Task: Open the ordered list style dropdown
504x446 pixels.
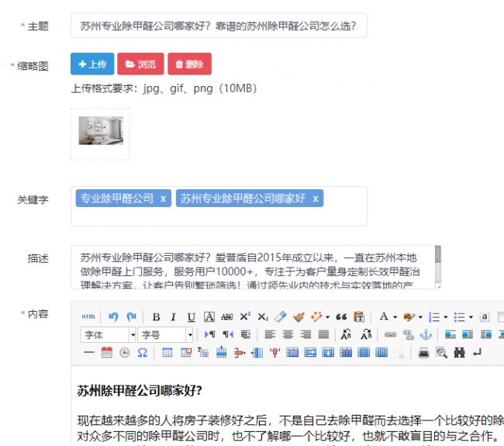Action: pyautogui.click(x=446, y=317)
